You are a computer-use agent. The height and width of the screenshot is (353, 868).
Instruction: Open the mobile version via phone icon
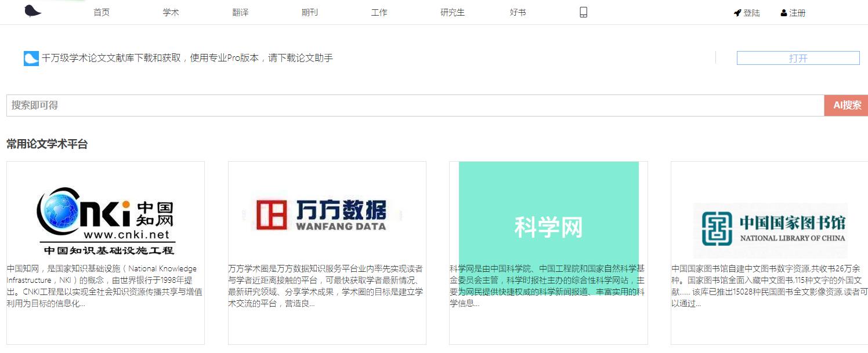pos(583,12)
